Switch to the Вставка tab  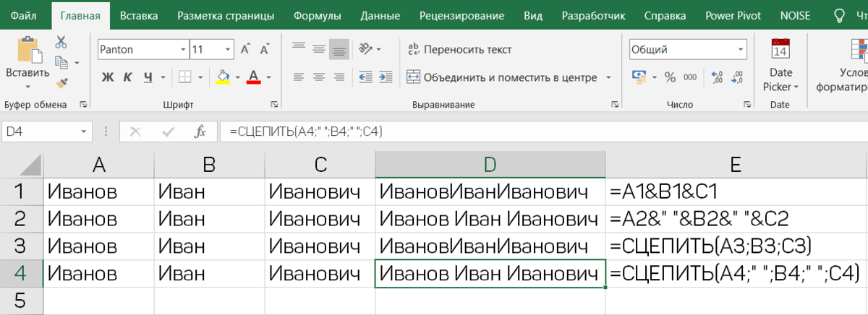(138, 15)
